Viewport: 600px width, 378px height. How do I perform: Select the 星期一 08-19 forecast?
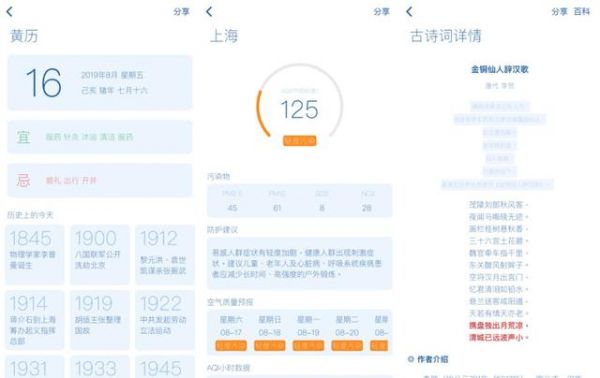tap(308, 332)
